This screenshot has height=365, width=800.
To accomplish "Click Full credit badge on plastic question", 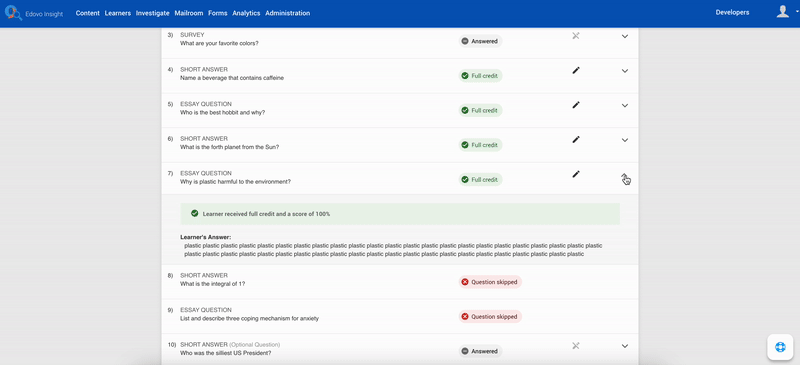I will point(480,180).
